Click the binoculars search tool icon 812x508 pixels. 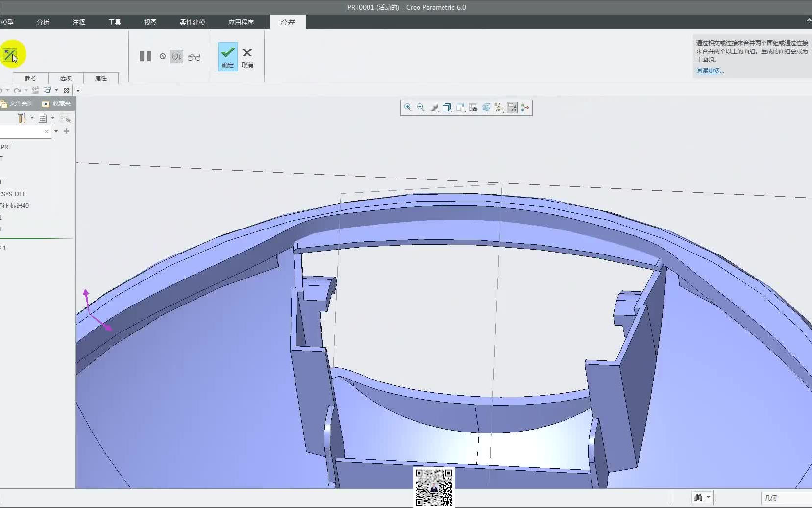pyautogui.click(x=698, y=497)
